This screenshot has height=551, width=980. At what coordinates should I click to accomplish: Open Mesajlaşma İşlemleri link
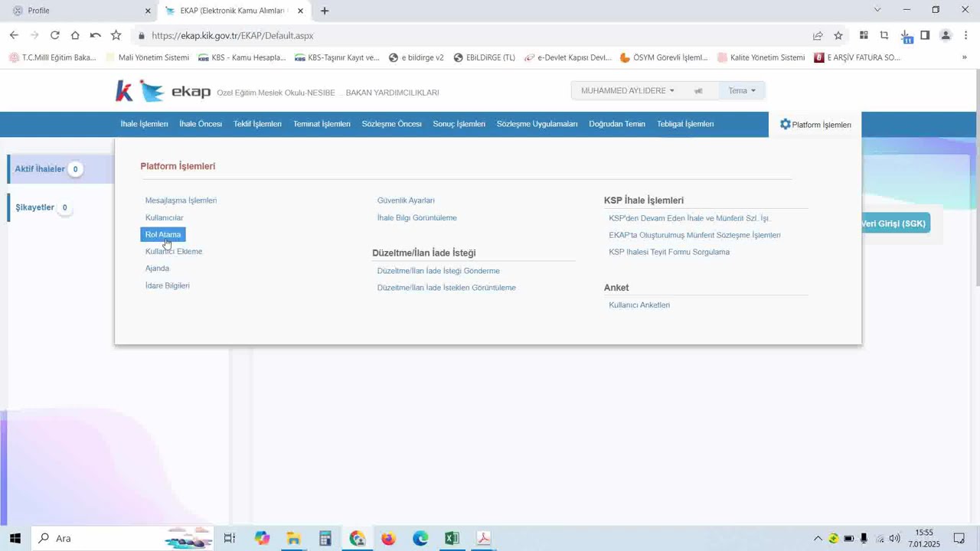coord(181,201)
